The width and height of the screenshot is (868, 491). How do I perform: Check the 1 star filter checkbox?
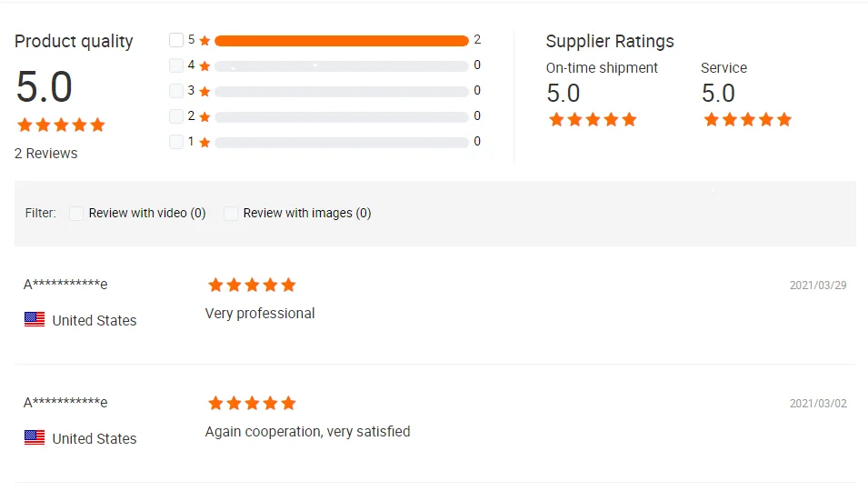[176, 142]
